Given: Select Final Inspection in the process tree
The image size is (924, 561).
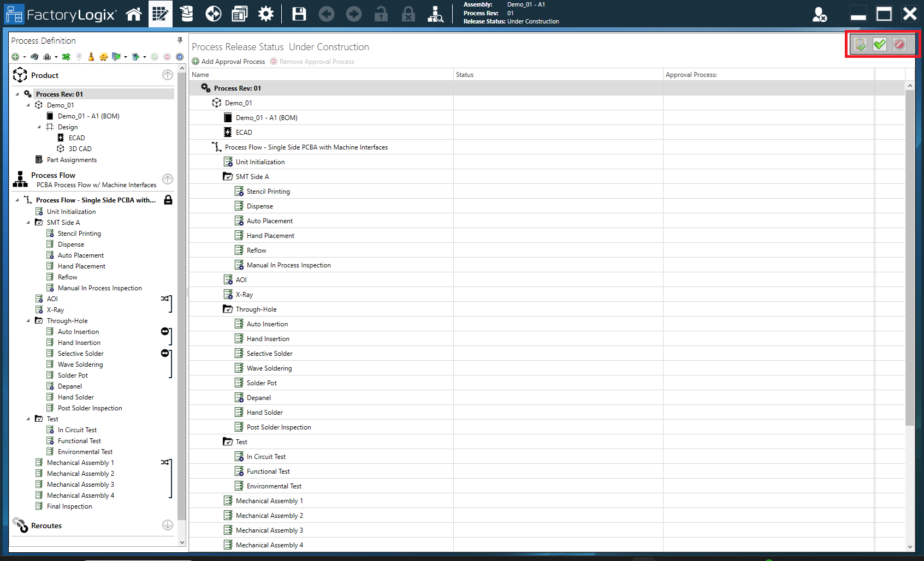Looking at the screenshot, I should pos(69,506).
